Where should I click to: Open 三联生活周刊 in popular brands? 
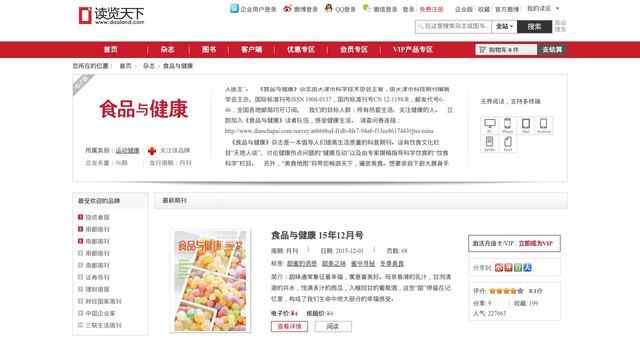(x=104, y=325)
